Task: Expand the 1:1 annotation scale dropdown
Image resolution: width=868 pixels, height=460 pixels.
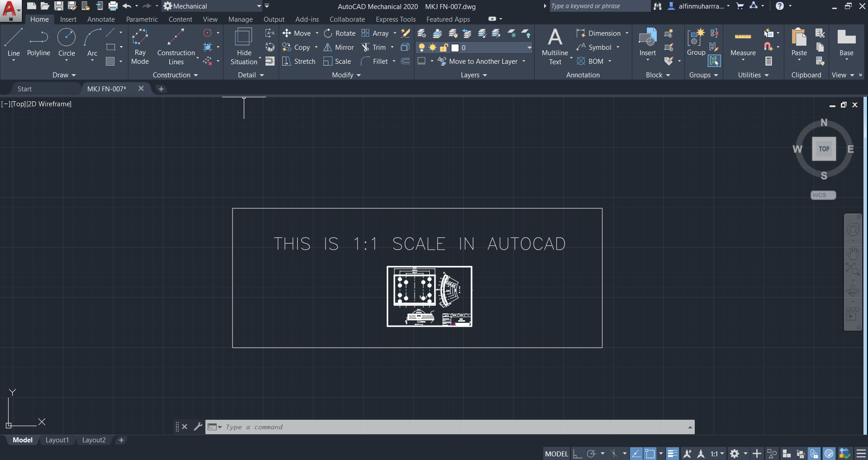Action: coord(722,453)
